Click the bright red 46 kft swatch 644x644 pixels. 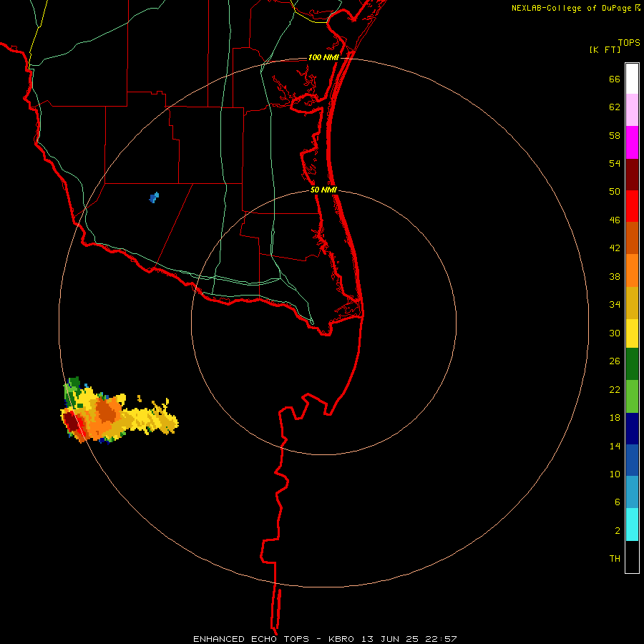632,206
